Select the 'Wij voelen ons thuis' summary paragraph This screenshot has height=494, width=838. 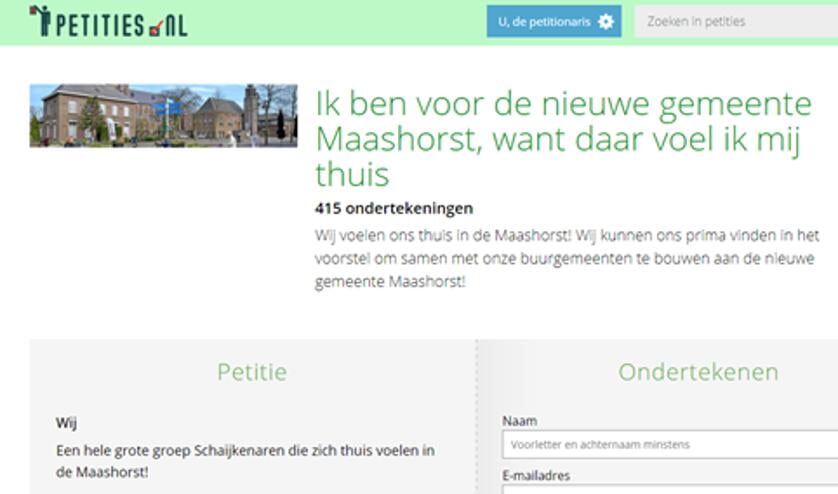coord(567,258)
